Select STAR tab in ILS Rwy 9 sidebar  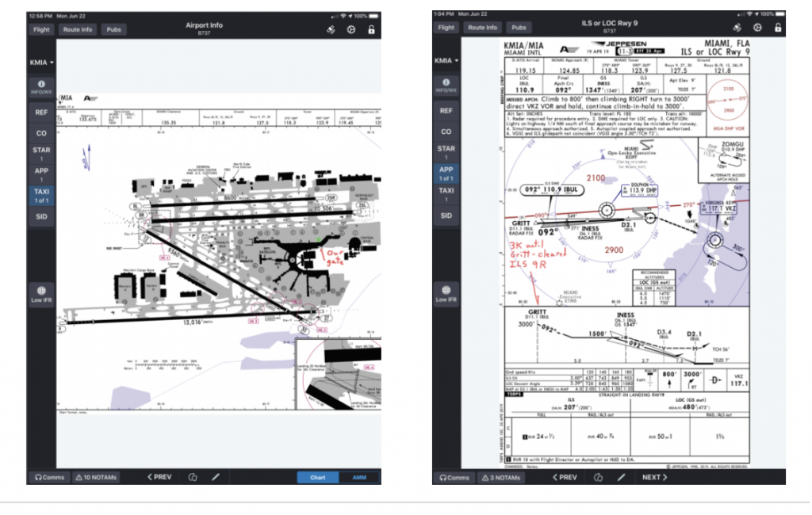pyautogui.click(x=446, y=152)
